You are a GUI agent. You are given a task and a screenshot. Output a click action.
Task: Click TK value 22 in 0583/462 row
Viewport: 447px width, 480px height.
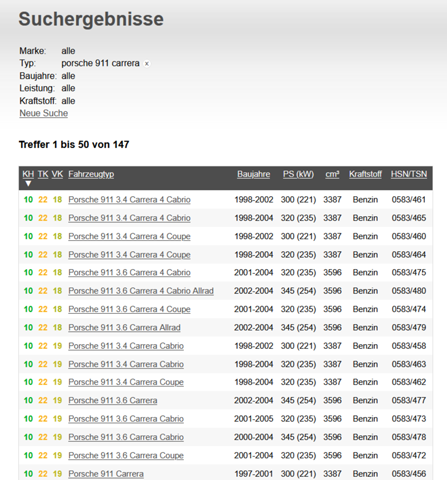coord(43,382)
